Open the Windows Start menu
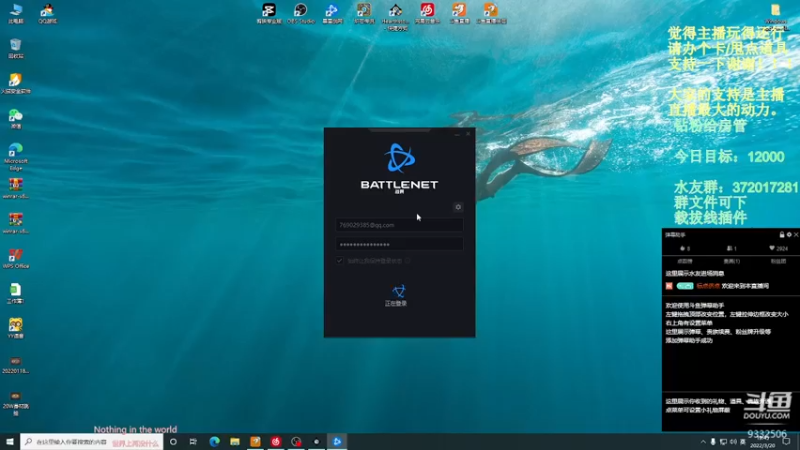The image size is (800, 450). [x=10, y=442]
